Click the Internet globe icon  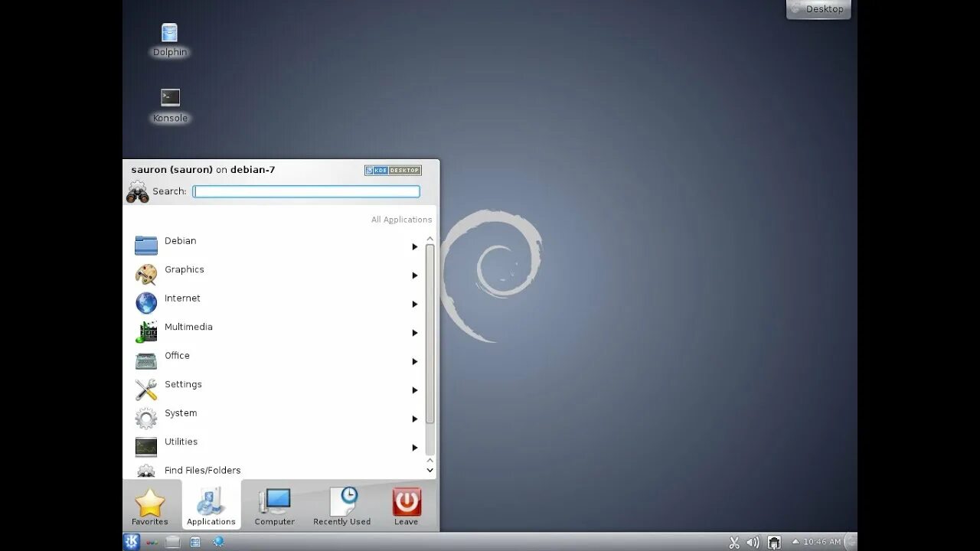click(146, 303)
